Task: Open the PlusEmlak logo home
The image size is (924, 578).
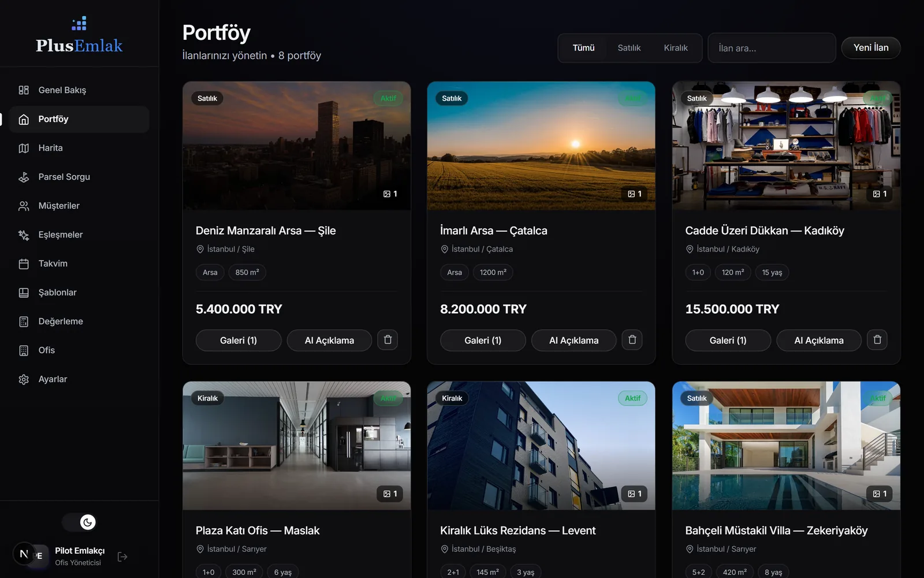Action: [79, 35]
